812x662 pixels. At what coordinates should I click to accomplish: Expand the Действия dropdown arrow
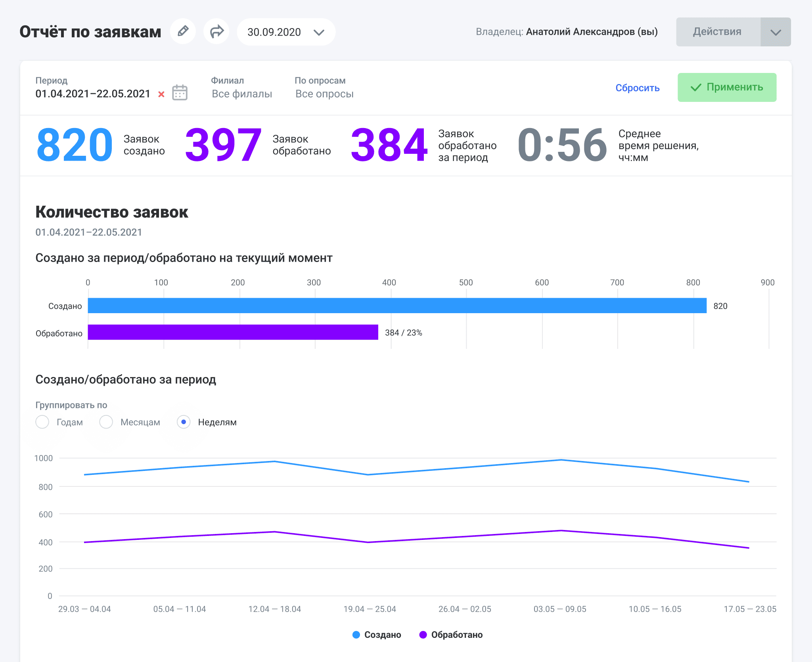click(776, 32)
